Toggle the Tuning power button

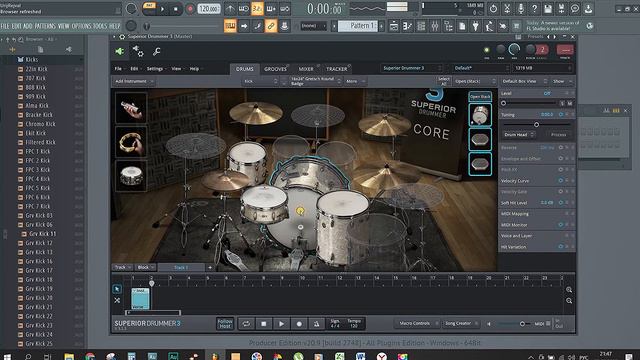pos(561,115)
